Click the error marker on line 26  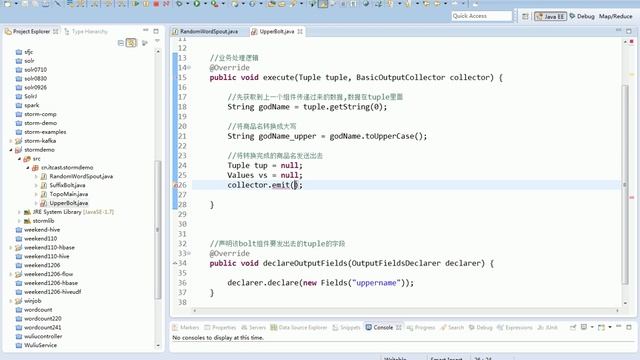coord(176,185)
